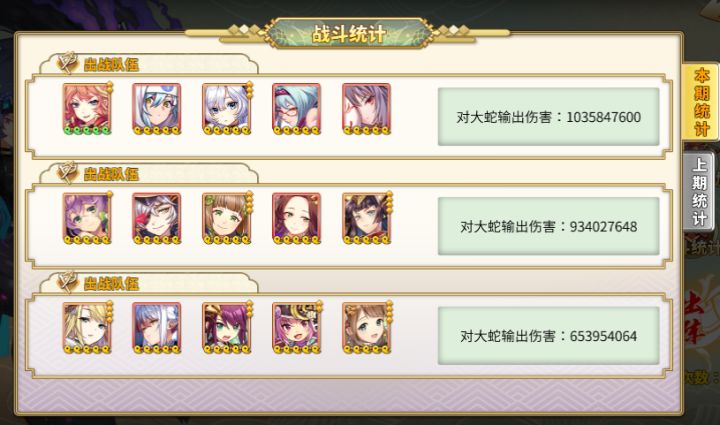Select the purple-haired horned character in third team
This screenshot has width=720, height=425.
pyautogui.click(x=227, y=328)
